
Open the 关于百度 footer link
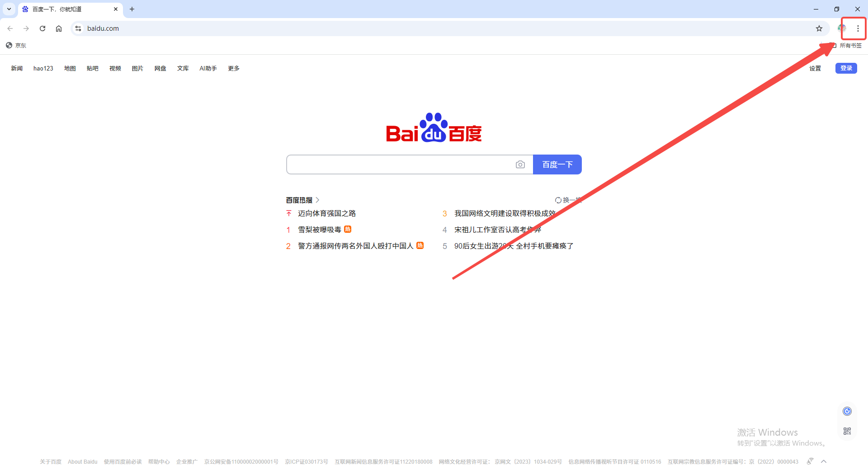(51, 462)
